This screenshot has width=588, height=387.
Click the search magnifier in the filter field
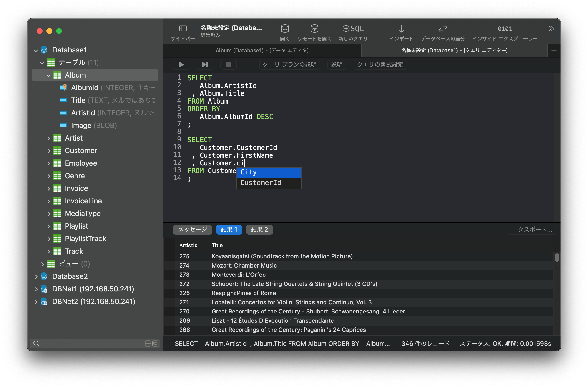tap(36, 343)
